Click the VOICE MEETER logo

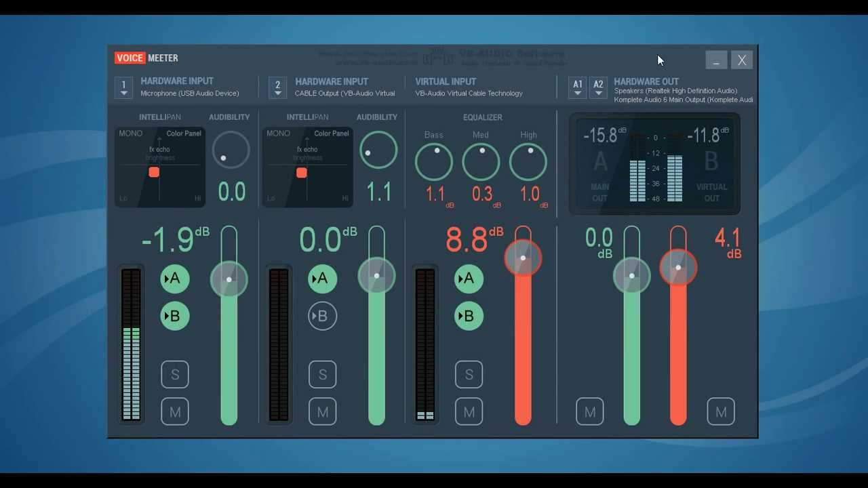[x=146, y=58]
